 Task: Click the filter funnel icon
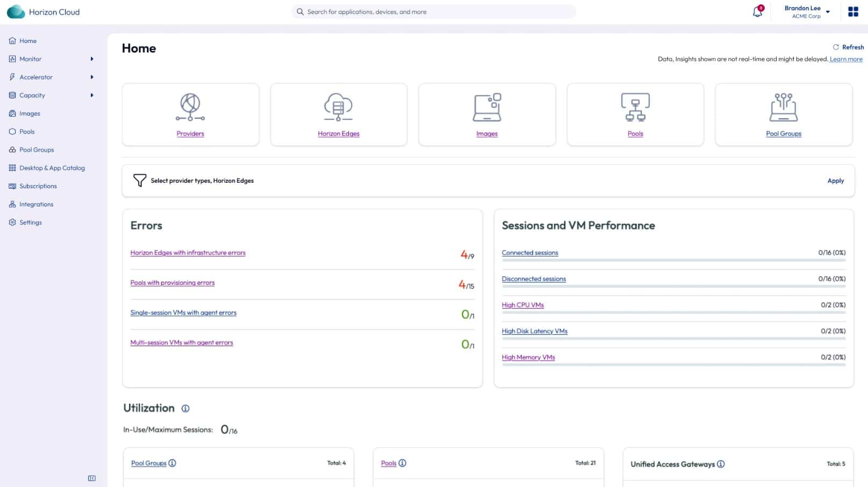(140, 181)
